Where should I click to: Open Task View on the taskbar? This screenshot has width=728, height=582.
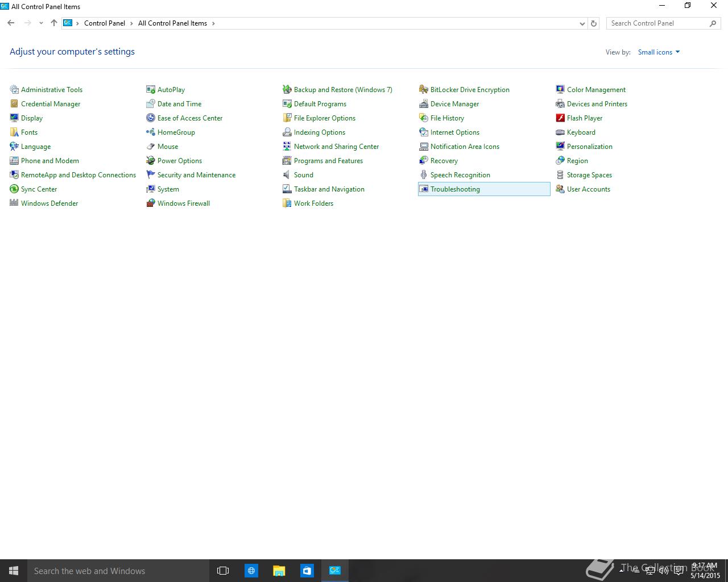pos(223,571)
